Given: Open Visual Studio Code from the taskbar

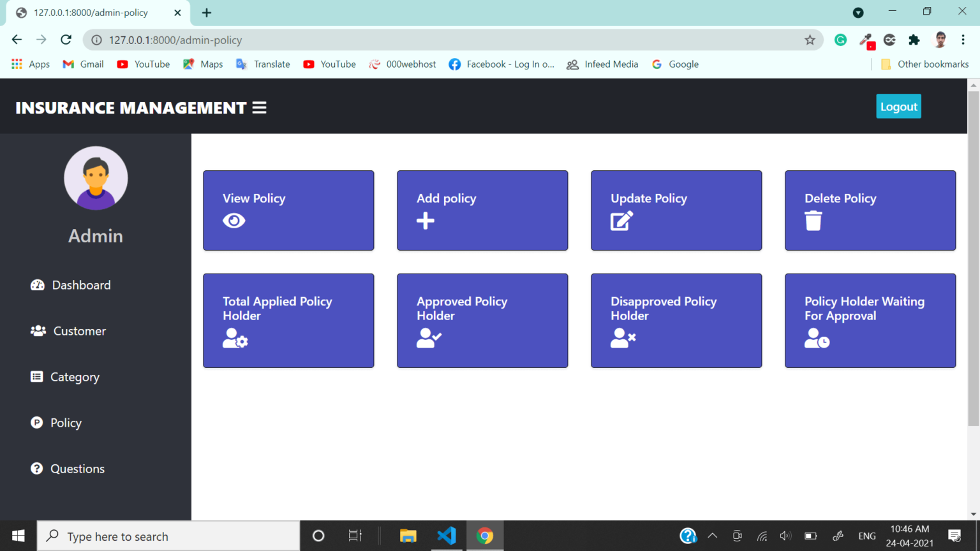Looking at the screenshot, I should 447,536.
